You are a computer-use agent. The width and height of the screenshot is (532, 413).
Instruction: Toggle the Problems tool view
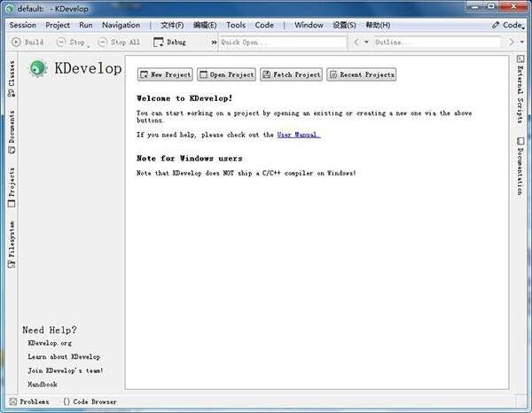pos(30,401)
